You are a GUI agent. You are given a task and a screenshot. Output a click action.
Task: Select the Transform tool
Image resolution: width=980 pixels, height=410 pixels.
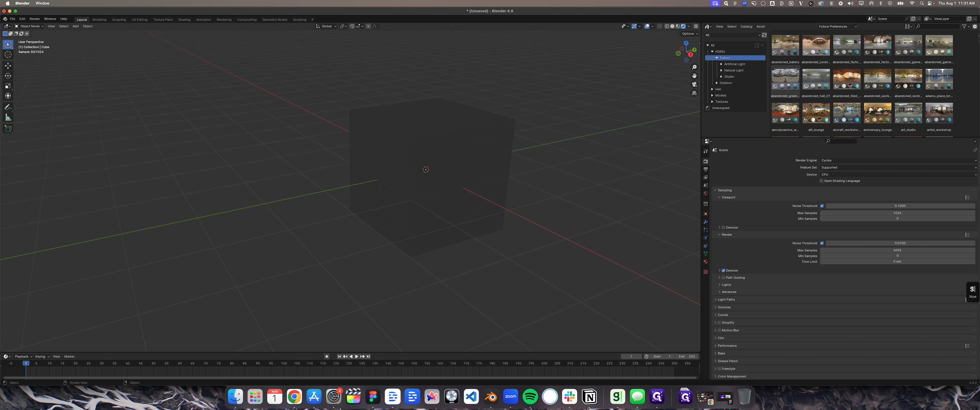pos(8,95)
